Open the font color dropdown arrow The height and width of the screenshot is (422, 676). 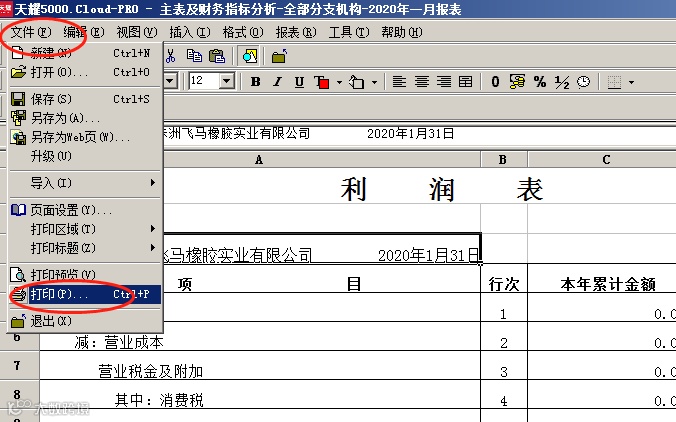click(339, 82)
